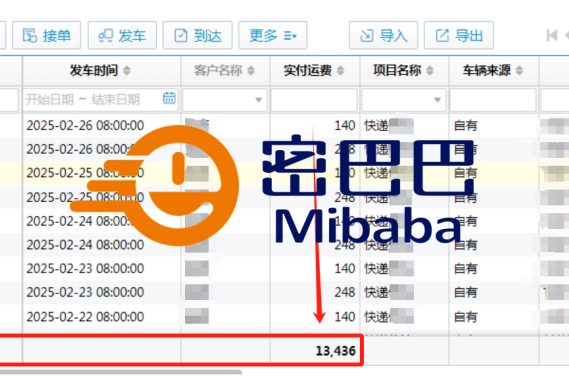Image resolution: width=569 pixels, height=378 pixels.
Task: Sort by 项目名称 column
Action: point(430,70)
